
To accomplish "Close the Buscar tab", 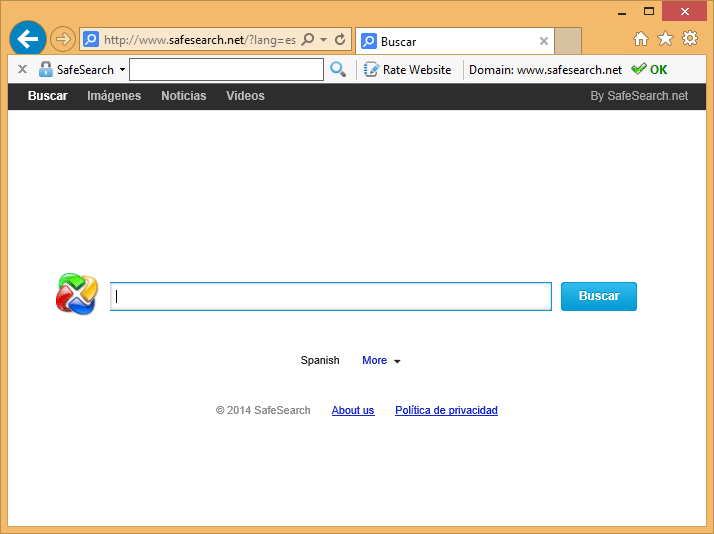I will click(543, 41).
